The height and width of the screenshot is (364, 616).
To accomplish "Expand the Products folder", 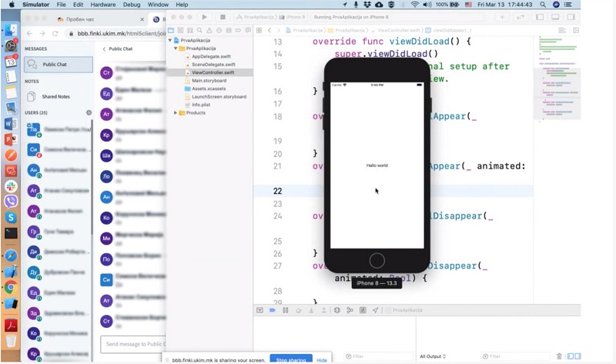I will click(x=176, y=113).
